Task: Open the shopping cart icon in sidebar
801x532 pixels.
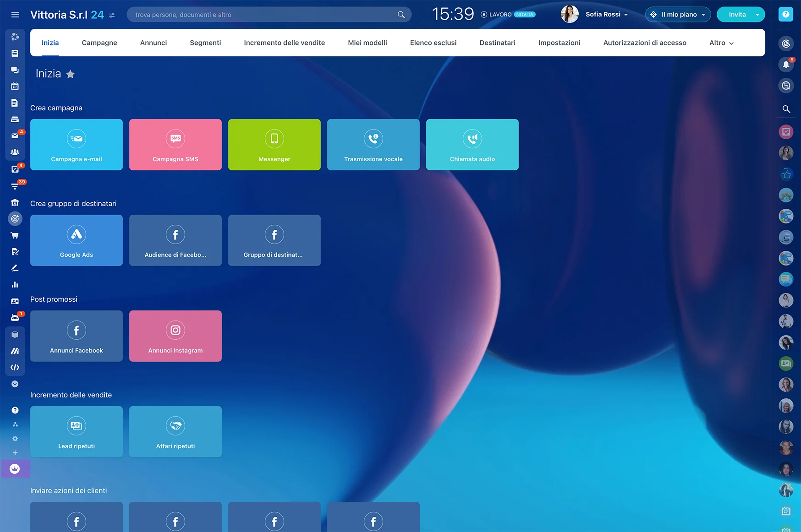Action: 15,235
